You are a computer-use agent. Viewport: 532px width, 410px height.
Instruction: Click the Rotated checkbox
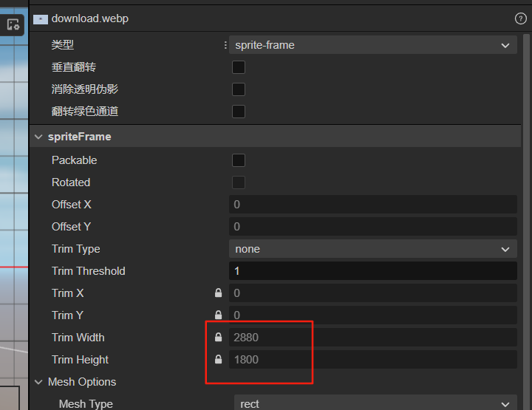pos(239,182)
